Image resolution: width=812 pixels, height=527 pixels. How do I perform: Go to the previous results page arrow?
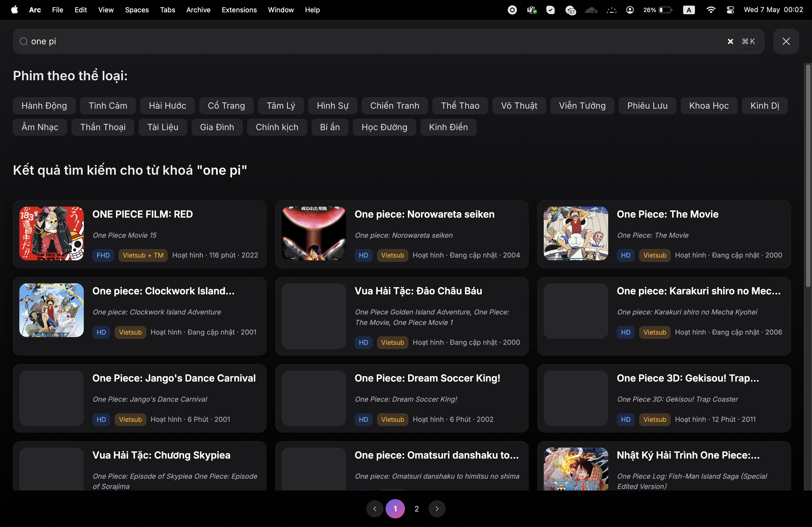pos(375,508)
